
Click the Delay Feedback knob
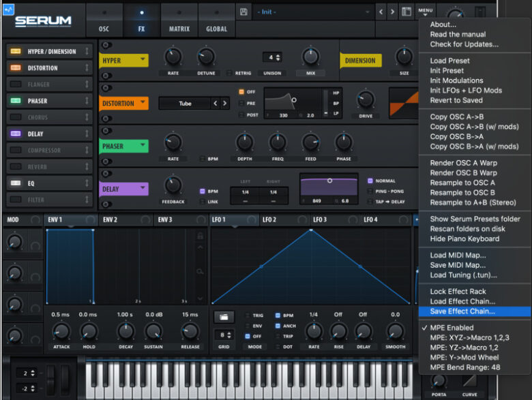click(173, 185)
